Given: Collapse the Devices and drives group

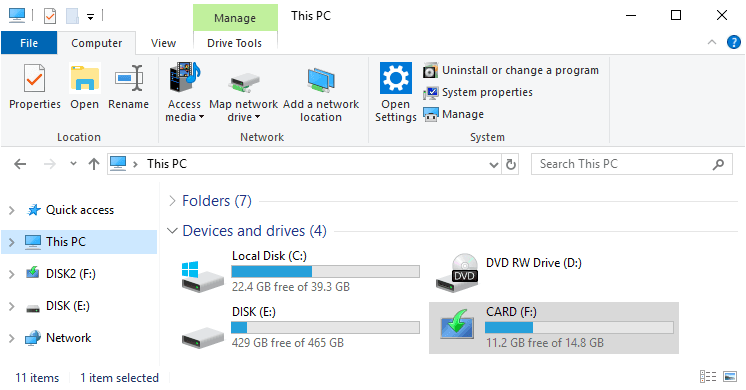Looking at the screenshot, I should coord(172,231).
